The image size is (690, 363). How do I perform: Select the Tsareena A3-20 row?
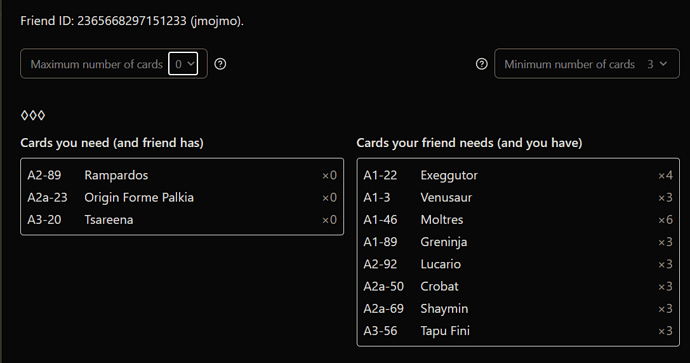coord(182,220)
